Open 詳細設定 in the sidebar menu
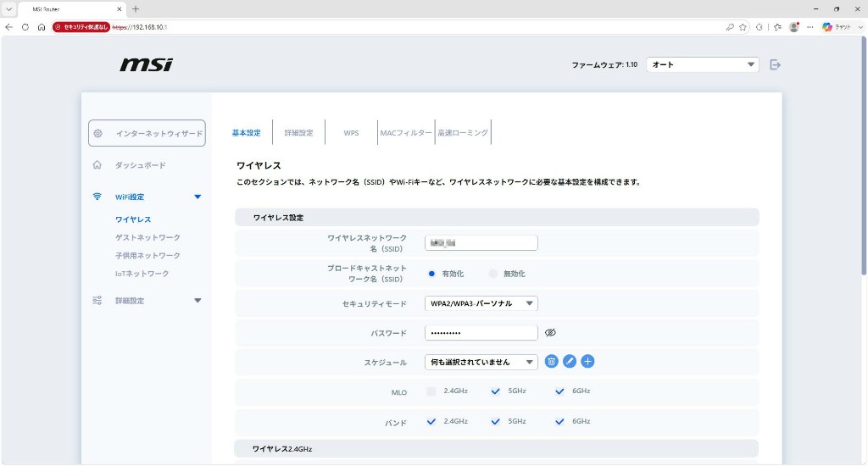Image resolution: width=868 pixels, height=466 pixels. [x=130, y=301]
